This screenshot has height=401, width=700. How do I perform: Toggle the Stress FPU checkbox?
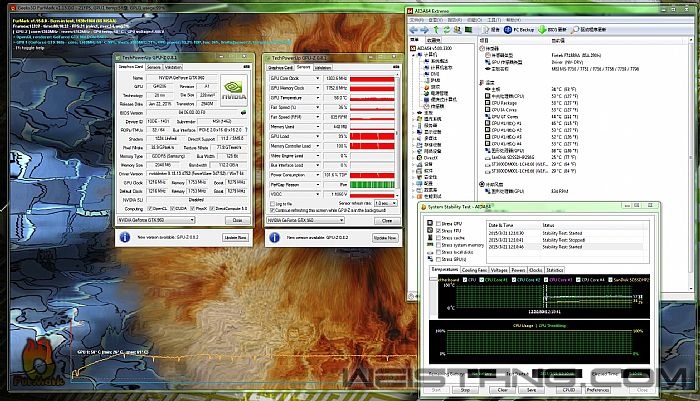pos(437,230)
